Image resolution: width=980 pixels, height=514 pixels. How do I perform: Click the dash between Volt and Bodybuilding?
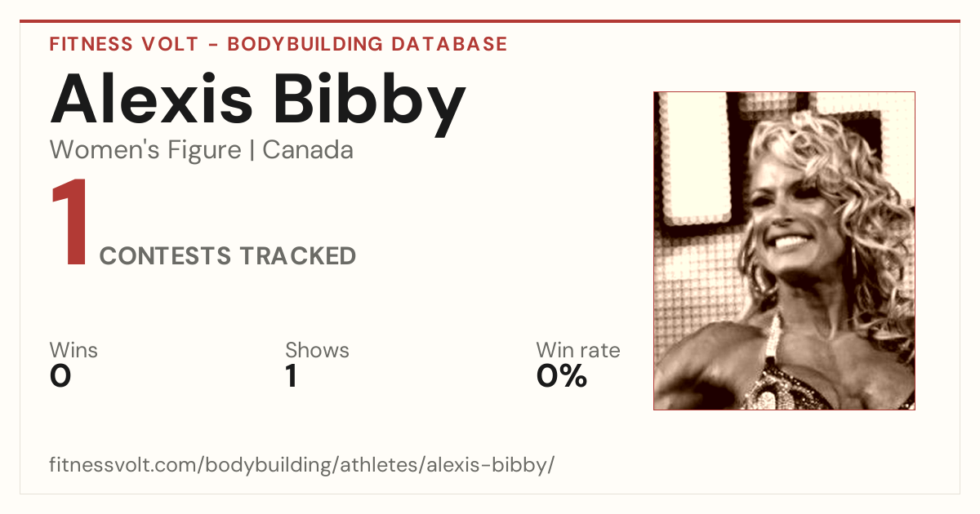212,45
